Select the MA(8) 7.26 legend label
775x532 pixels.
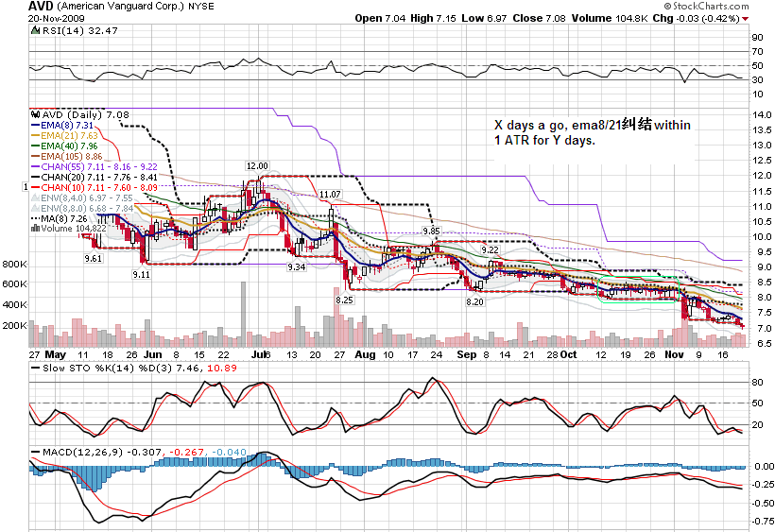click(64, 218)
